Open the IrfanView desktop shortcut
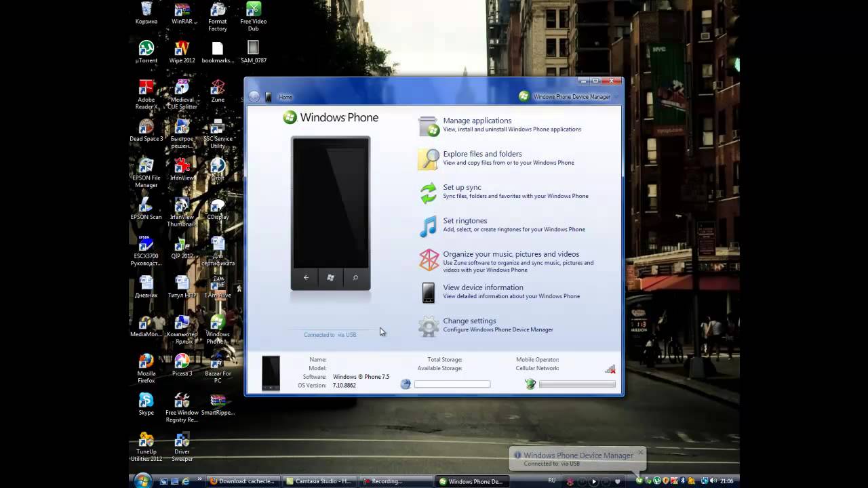The height and width of the screenshot is (488, 868). 182,169
